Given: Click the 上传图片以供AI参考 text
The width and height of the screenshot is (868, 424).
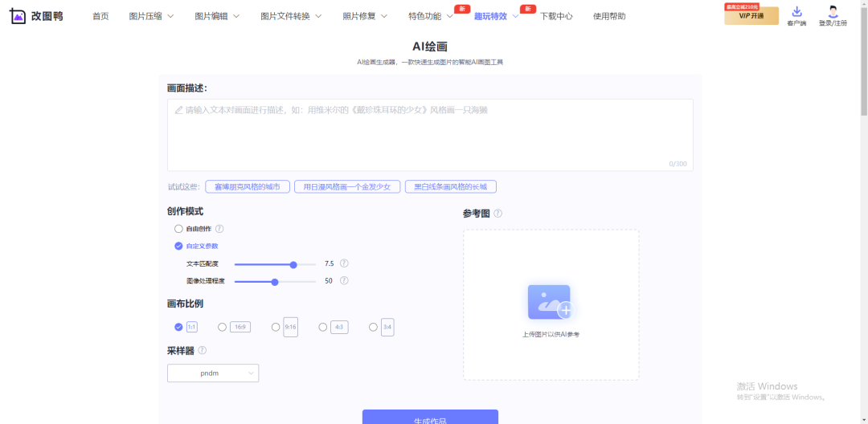Looking at the screenshot, I should (551, 334).
